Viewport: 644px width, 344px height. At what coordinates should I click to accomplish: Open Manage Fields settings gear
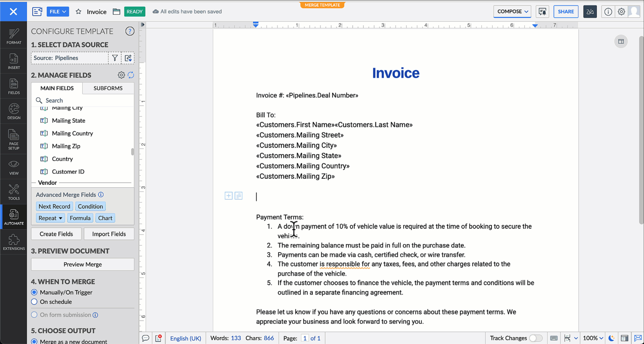(x=121, y=75)
